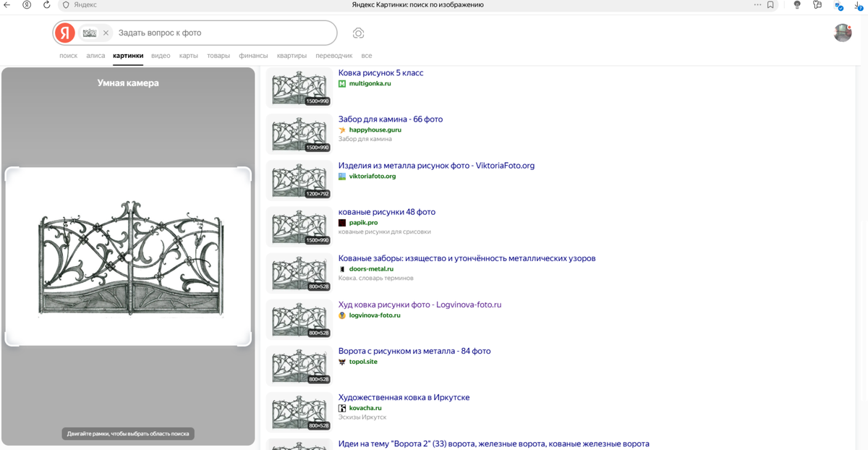Visit the multigonka.ru source domain

point(370,84)
